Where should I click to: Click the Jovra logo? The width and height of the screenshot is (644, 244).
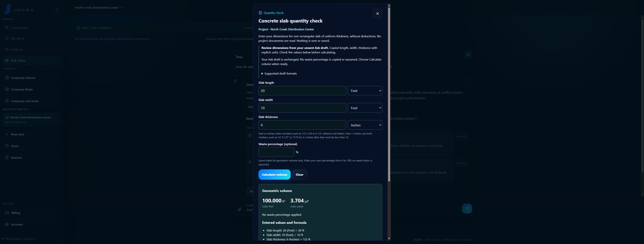19,9
